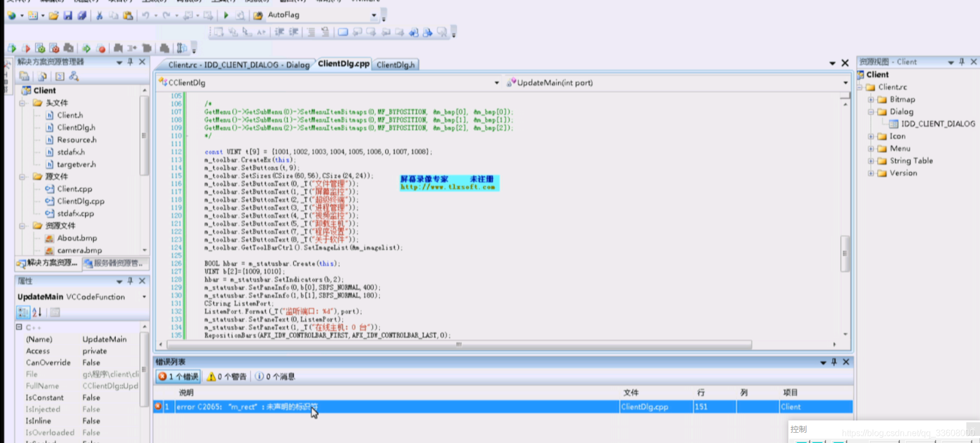Toggle the 0 messages filter in the error list

(275, 376)
